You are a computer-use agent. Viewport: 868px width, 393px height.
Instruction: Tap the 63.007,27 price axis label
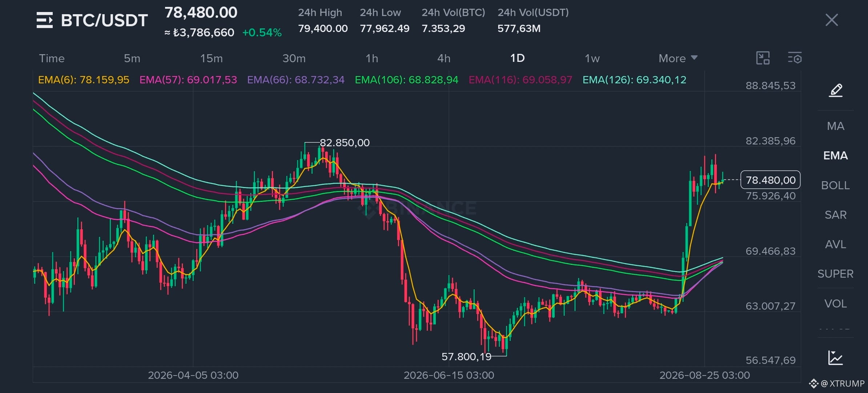point(771,306)
